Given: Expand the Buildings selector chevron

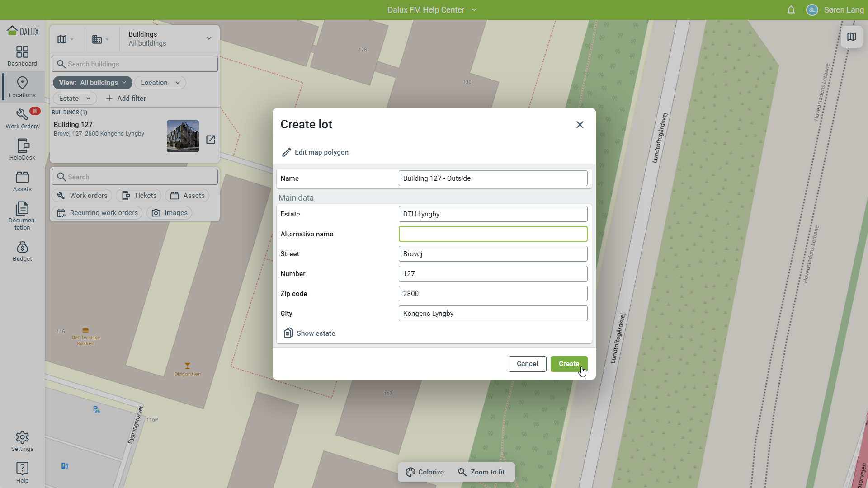Looking at the screenshot, I should (x=208, y=38).
